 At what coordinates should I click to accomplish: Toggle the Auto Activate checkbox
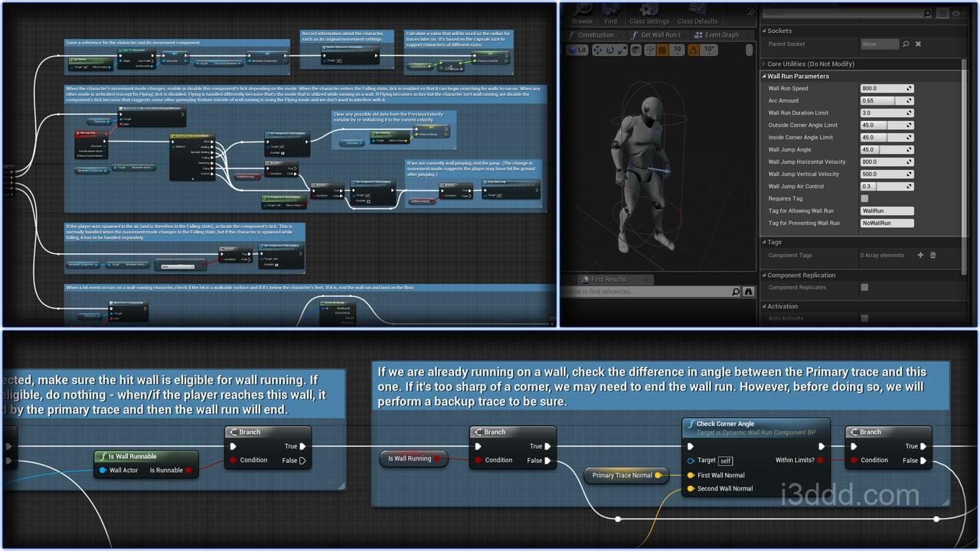[x=864, y=318]
